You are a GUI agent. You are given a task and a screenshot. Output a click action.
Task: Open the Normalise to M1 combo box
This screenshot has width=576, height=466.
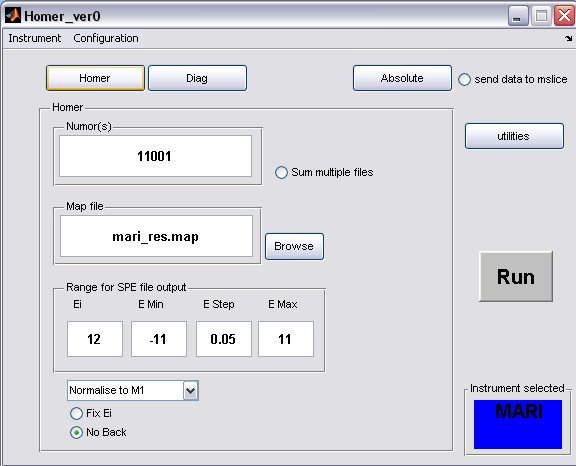pos(133,391)
